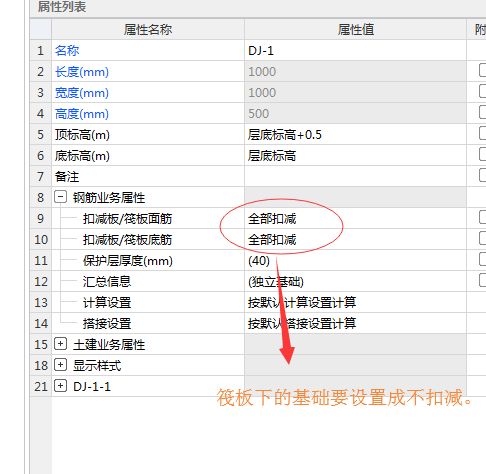Select the 顶标高(m) property label
Viewport: 486px width, 474px height.
point(82,135)
